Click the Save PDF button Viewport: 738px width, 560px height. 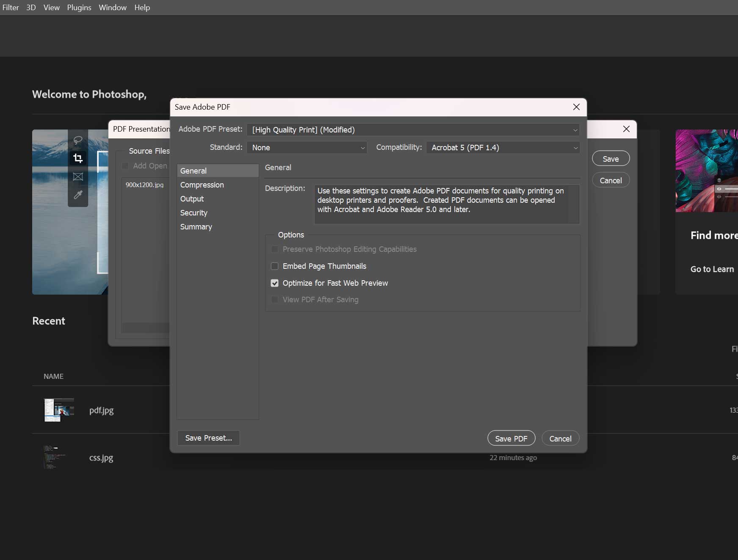(x=511, y=439)
